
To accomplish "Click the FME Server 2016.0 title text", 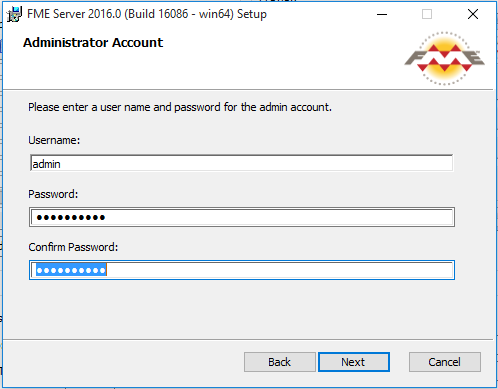I will (x=147, y=14).
